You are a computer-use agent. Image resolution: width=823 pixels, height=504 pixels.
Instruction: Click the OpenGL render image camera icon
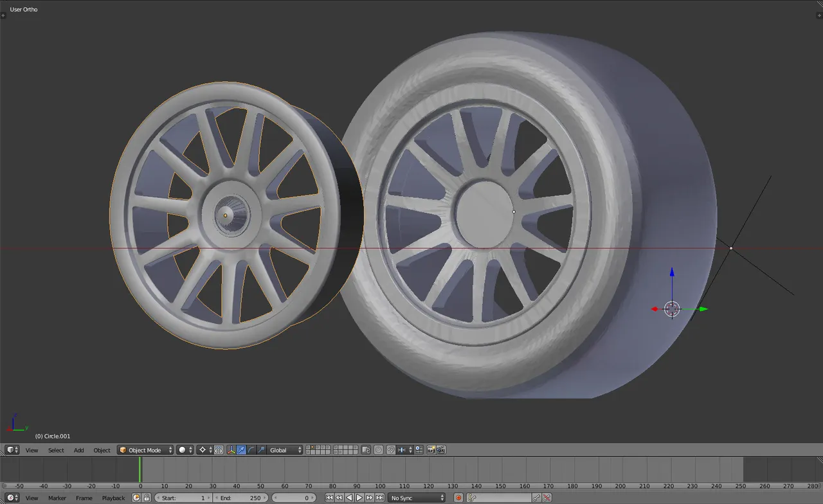click(x=431, y=450)
